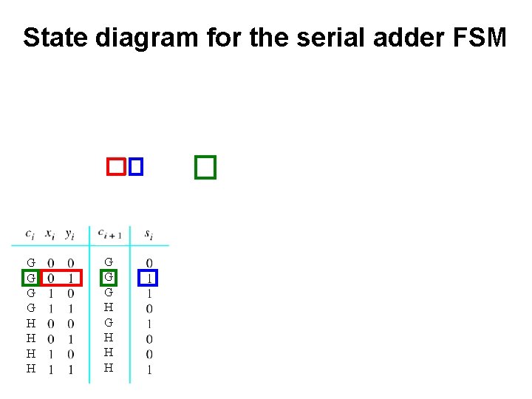Image resolution: width=532 pixels, height=399 pixels.
Task: Click the empty blue square above the table
Action: tap(136, 166)
